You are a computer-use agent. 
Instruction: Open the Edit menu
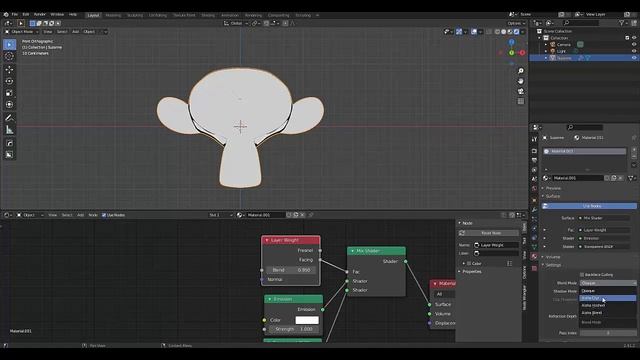click(26, 15)
